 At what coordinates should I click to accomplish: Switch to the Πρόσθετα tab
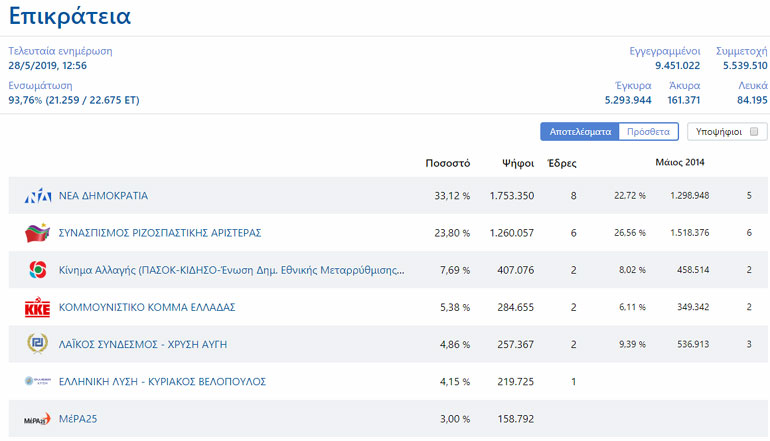click(649, 132)
